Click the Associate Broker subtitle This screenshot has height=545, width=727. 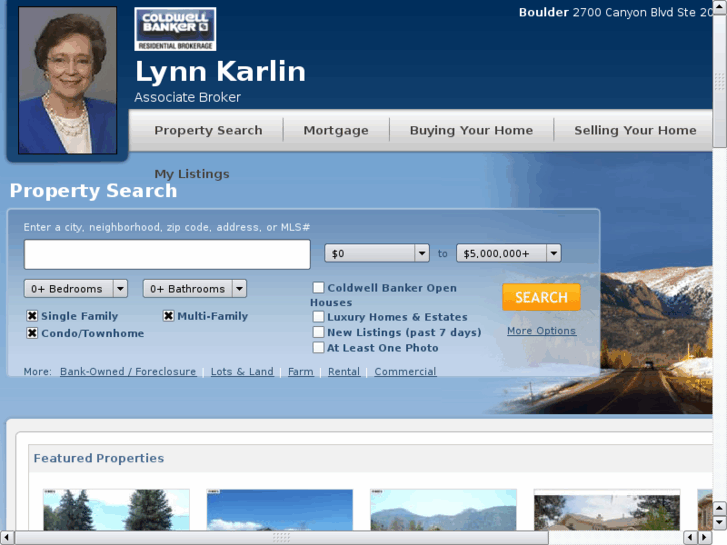pyautogui.click(x=187, y=97)
